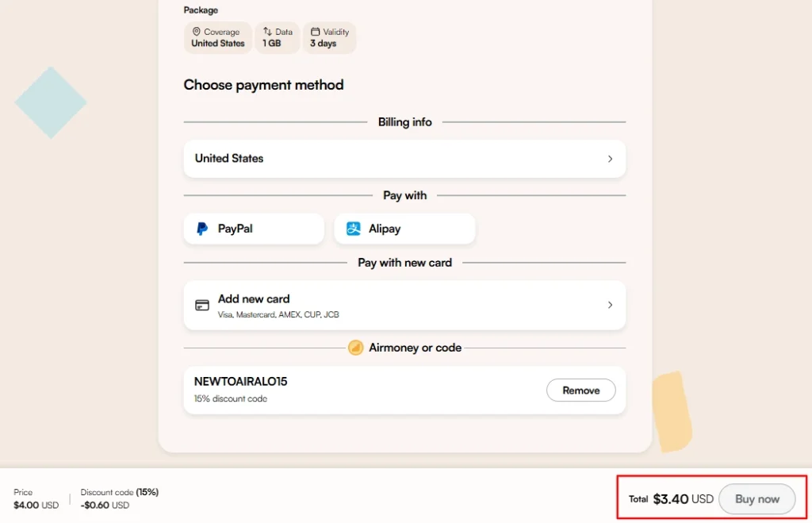The height and width of the screenshot is (523, 812).
Task: Click the Coverage location pin icon
Action: point(197,32)
